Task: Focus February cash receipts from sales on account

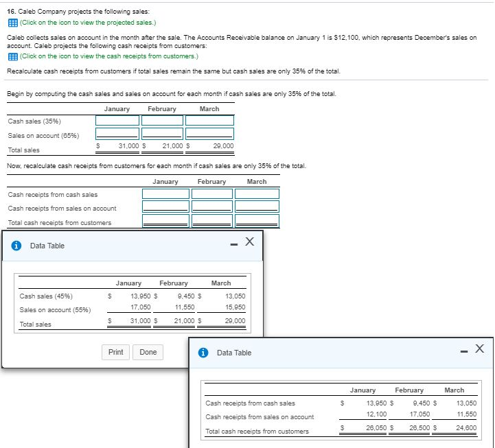Action: [211, 207]
